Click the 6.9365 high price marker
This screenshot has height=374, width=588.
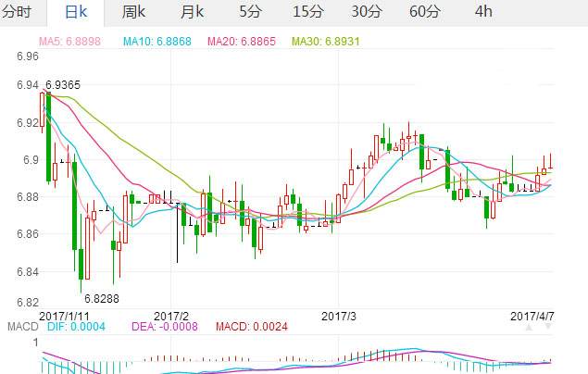click(x=62, y=84)
